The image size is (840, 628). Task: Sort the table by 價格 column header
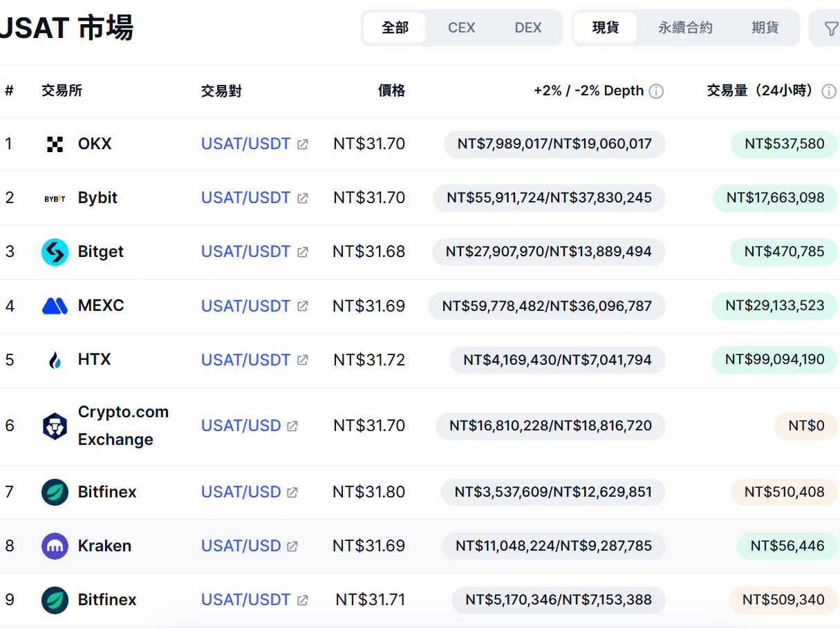coord(391,91)
